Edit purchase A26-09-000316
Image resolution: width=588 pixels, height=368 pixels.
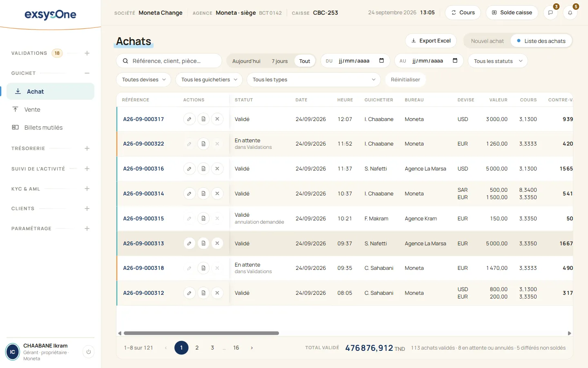coord(189,169)
